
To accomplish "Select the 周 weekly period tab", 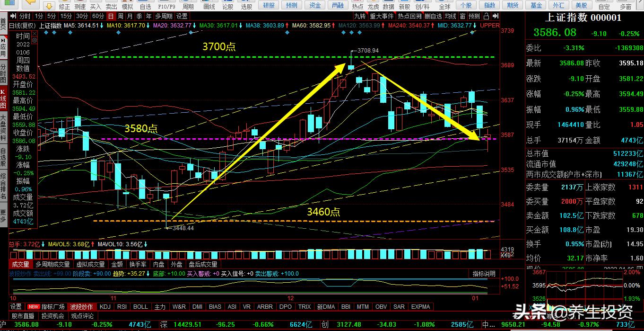I will pyautogui.click(x=120, y=16).
